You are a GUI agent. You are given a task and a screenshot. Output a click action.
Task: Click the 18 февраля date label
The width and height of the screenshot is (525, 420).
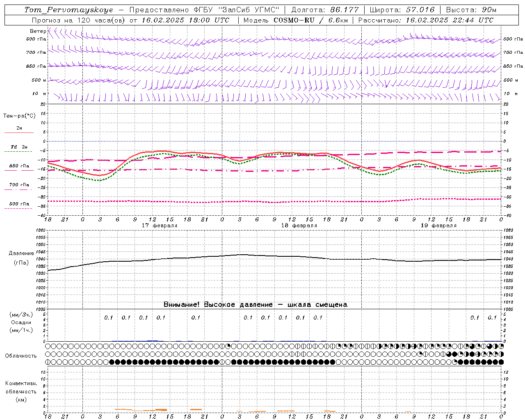point(299,226)
